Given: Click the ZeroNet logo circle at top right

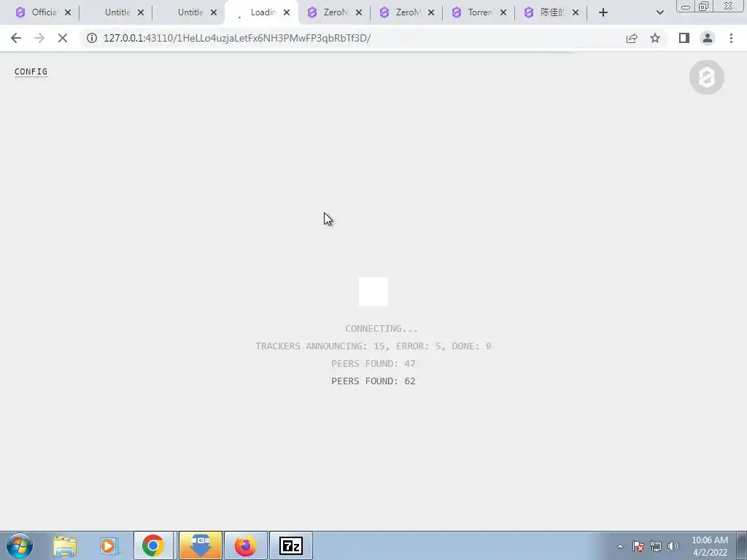Looking at the screenshot, I should (706, 77).
